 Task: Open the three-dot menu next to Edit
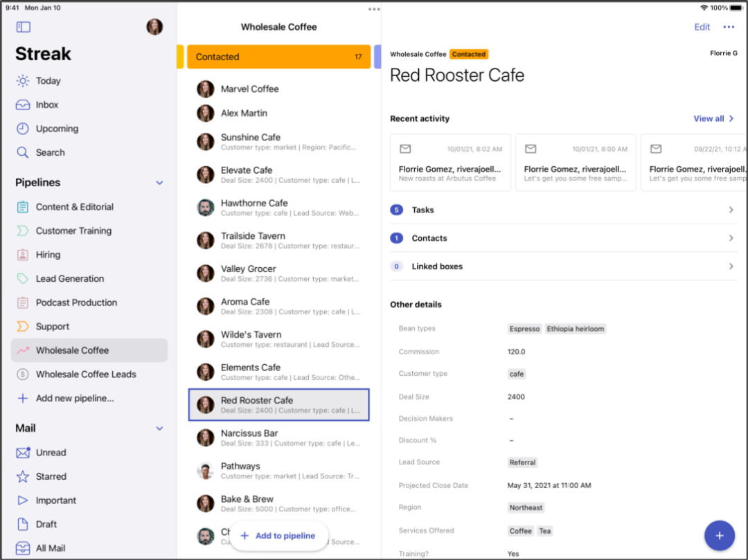coord(729,27)
